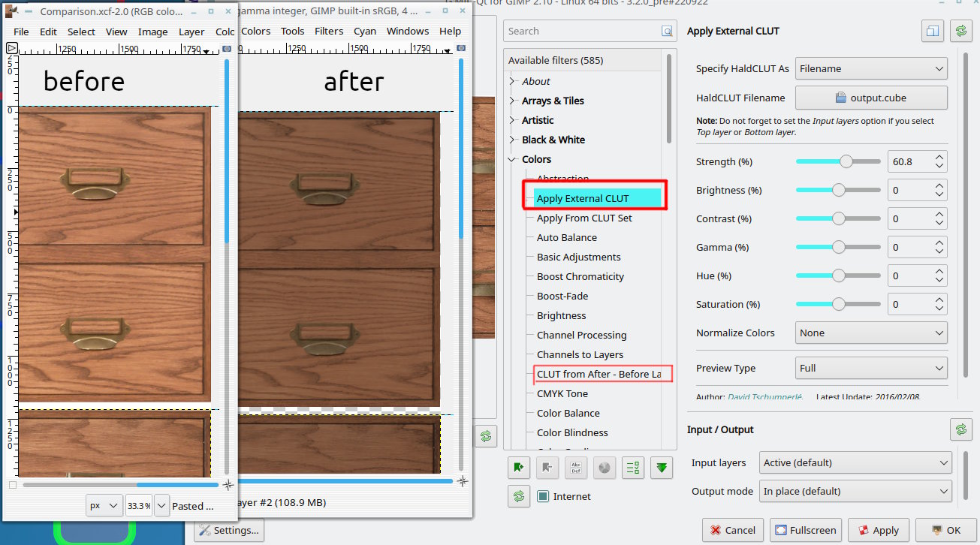Click the Cancel button

tap(732, 530)
